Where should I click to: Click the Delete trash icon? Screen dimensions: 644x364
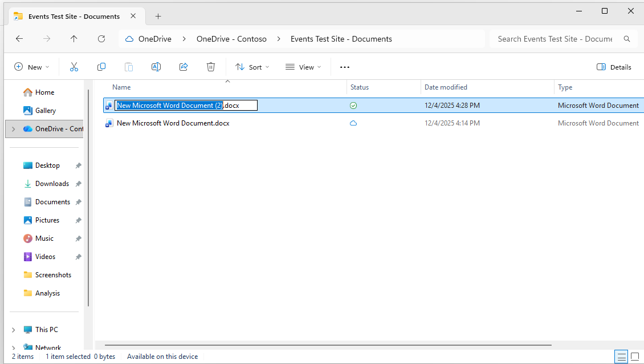click(x=211, y=67)
